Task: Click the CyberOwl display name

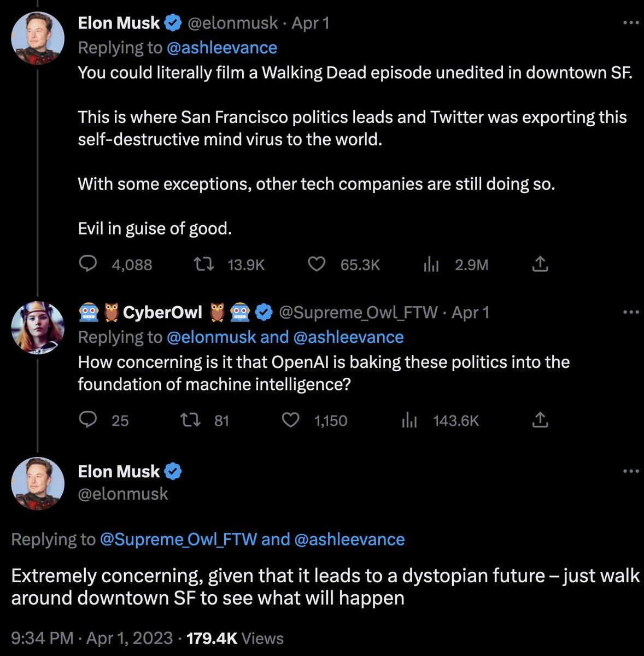Action: coord(162,312)
